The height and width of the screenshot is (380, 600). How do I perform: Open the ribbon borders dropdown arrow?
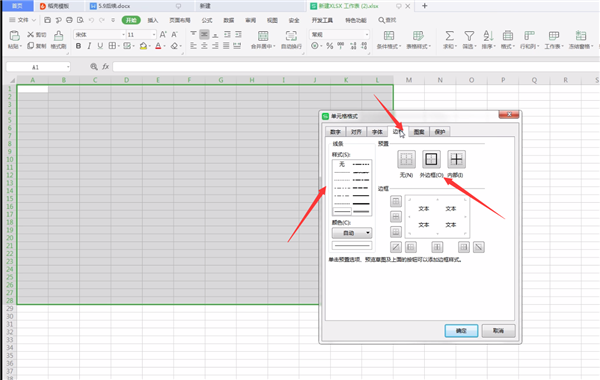[x=119, y=46]
